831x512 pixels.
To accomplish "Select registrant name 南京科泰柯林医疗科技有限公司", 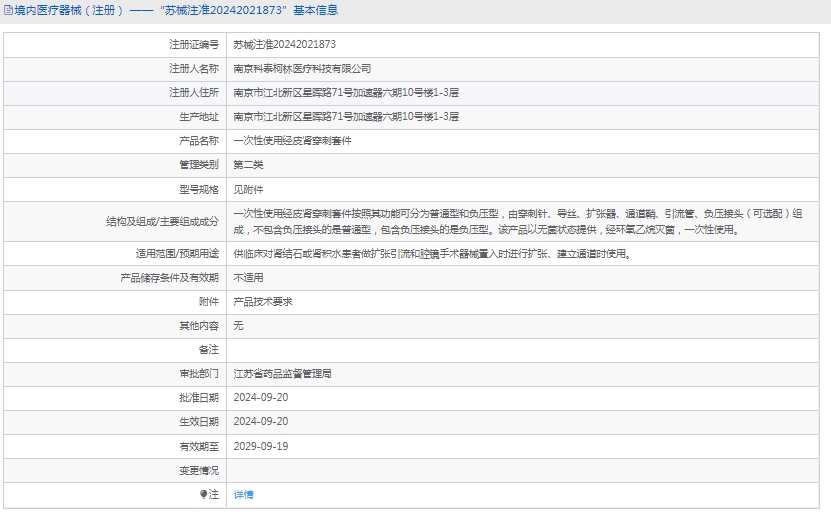I will 302,69.
